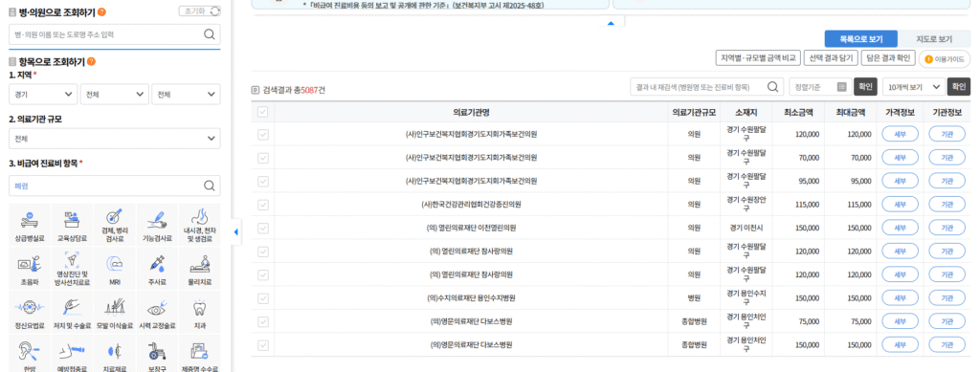980x372 pixels.
Task: Click the 초기화 reset button
Action: click(x=199, y=11)
